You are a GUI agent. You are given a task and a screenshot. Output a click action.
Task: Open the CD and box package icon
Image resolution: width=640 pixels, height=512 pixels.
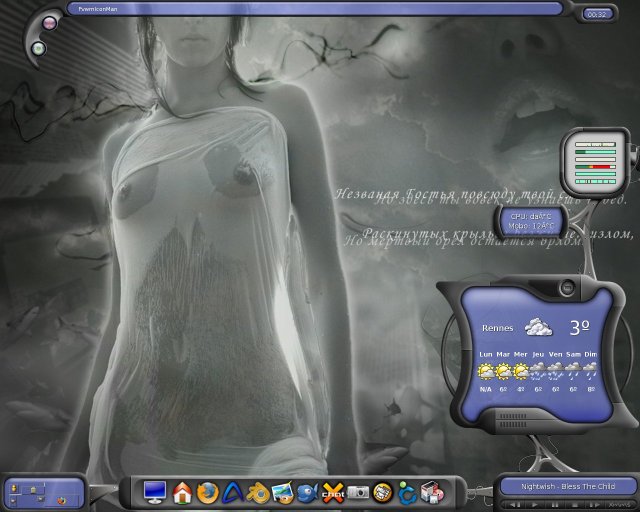[x=432, y=492]
